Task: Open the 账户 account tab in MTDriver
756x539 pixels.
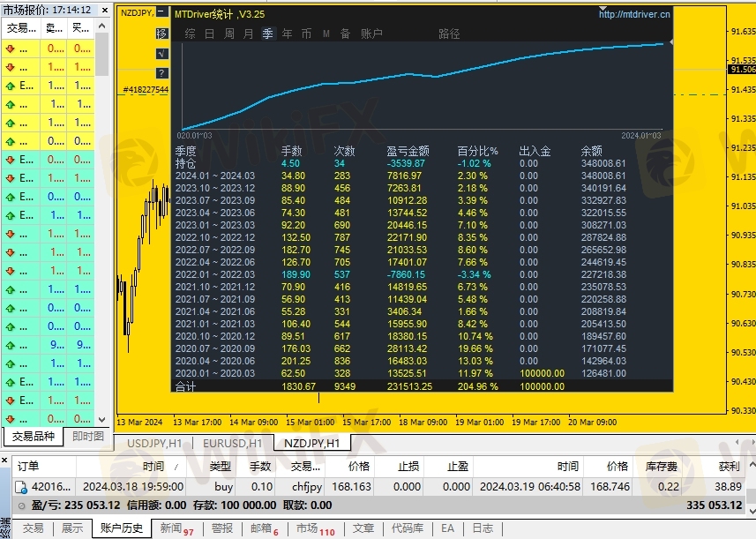Action: pos(371,34)
